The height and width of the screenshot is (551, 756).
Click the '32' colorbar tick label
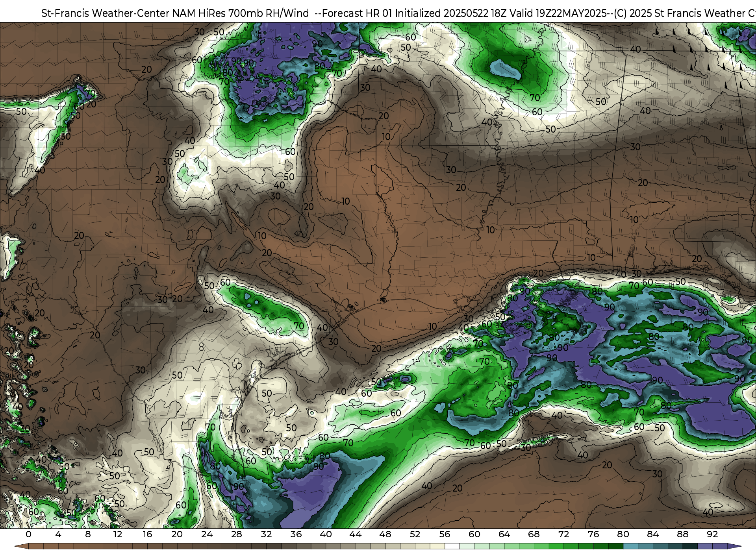266,534
